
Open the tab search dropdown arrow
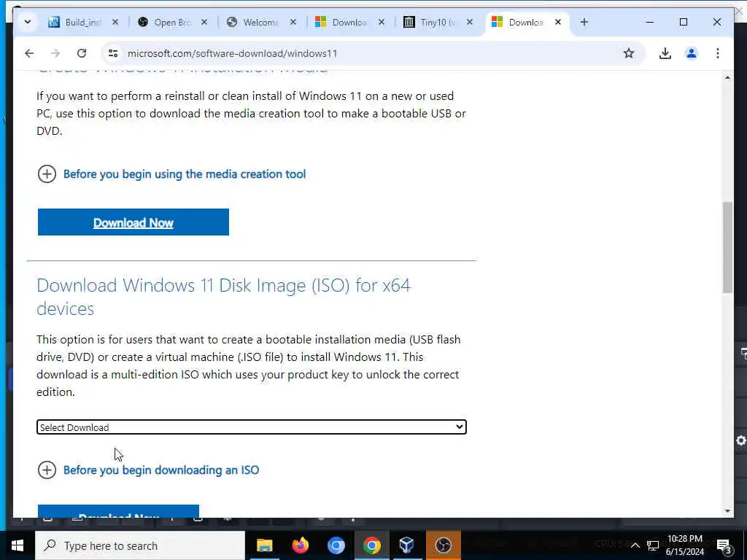pyautogui.click(x=28, y=22)
